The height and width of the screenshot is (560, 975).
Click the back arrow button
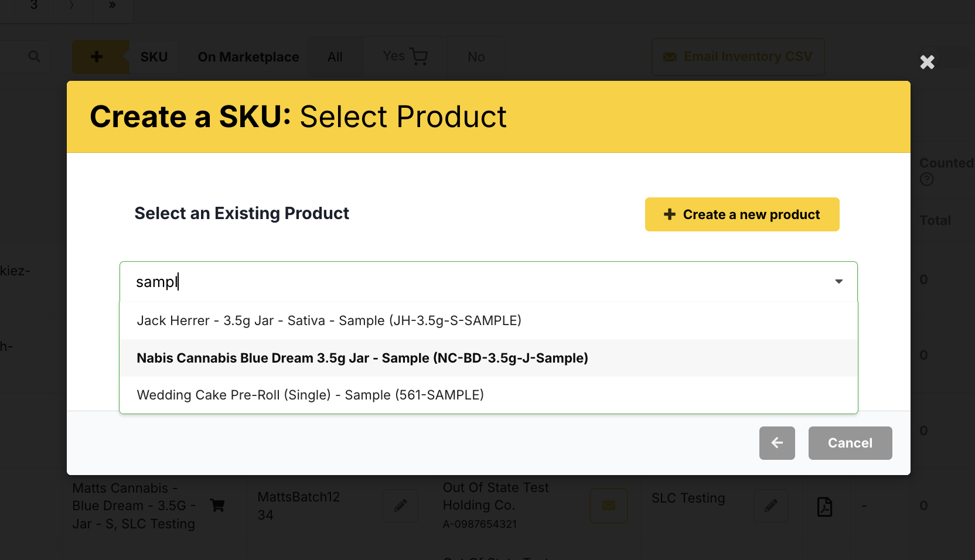pyautogui.click(x=777, y=443)
